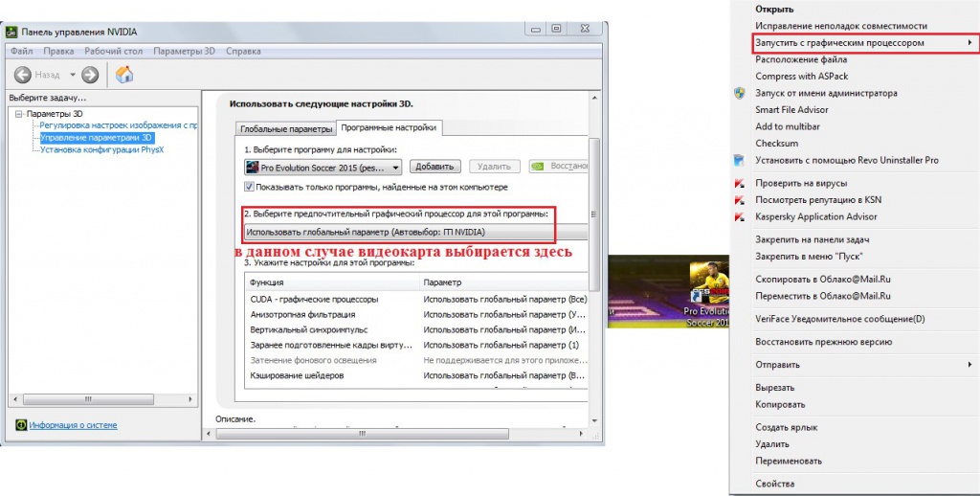Open the Параметры 3D menu
The height and width of the screenshot is (496, 980).
coord(184,52)
